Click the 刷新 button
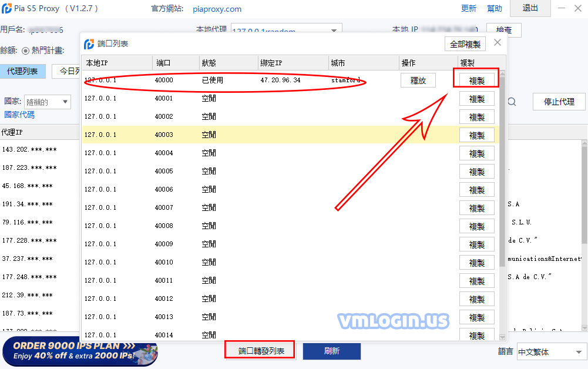This screenshot has height=369, width=588. tap(332, 351)
